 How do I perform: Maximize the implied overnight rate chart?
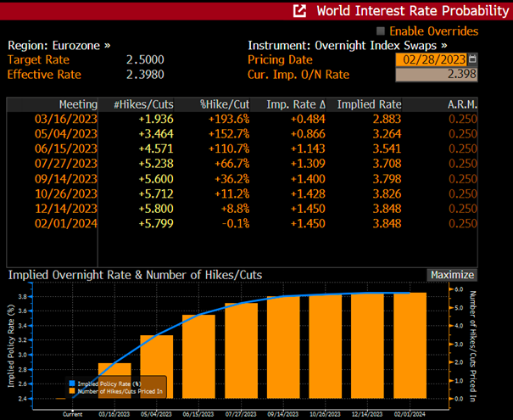point(452,275)
